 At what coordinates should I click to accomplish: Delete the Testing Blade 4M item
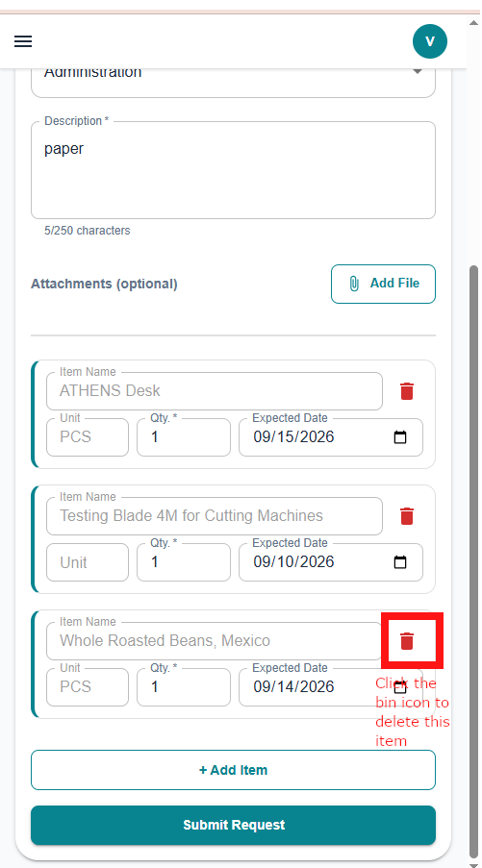pos(407,516)
